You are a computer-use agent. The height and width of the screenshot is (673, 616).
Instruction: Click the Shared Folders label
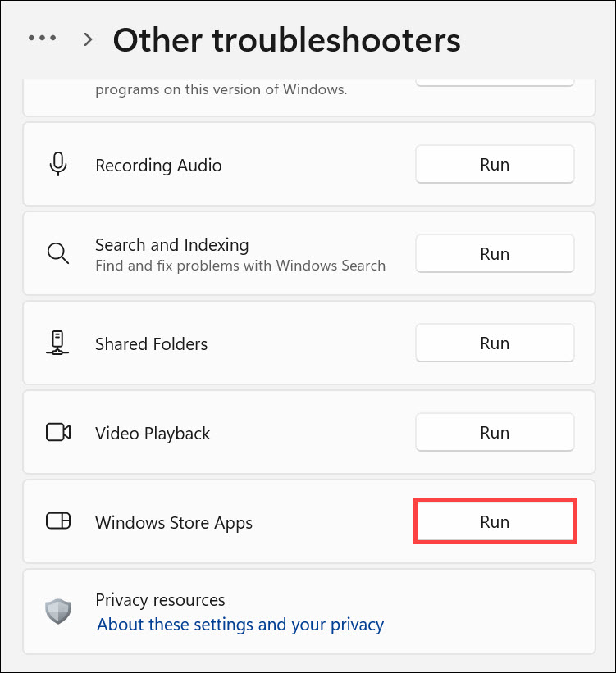click(151, 344)
